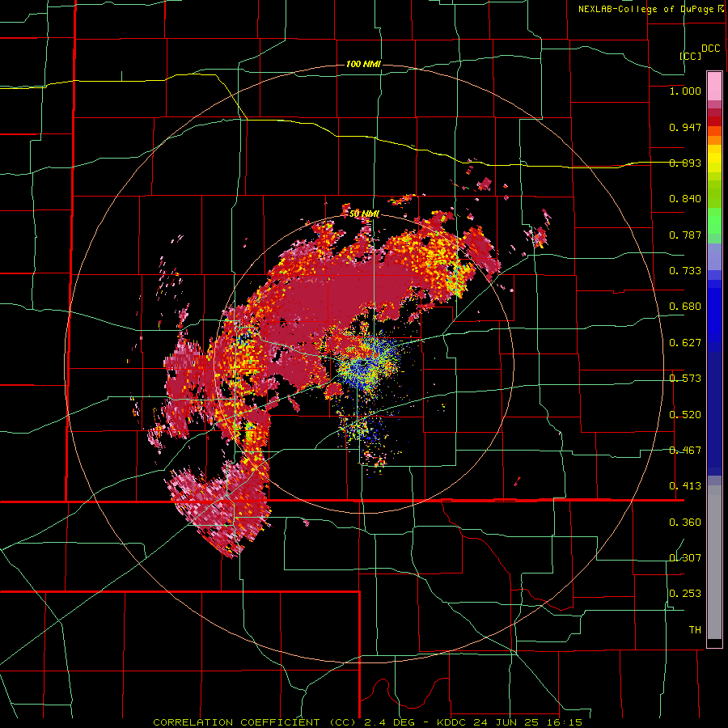The height and width of the screenshot is (728, 728).
Task: Select the orange band on the color scale
Action: coord(714,140)
